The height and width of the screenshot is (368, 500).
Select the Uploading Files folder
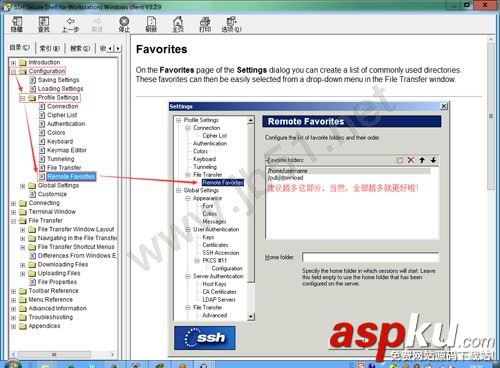(59, 273)
